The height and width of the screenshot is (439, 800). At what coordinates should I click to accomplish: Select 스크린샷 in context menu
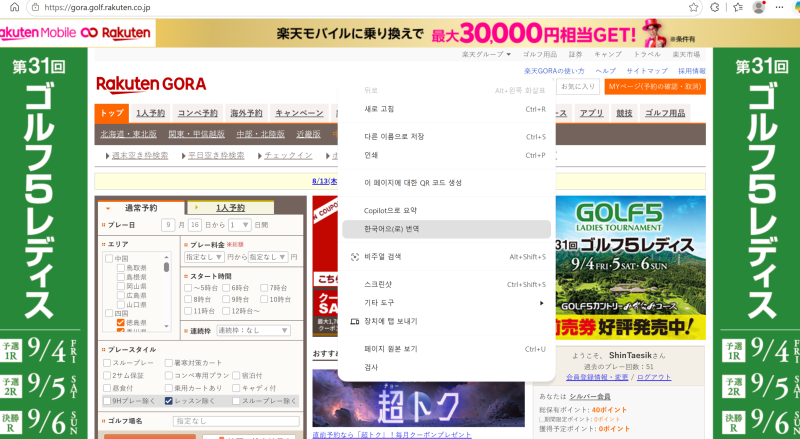tap(446, 284)
